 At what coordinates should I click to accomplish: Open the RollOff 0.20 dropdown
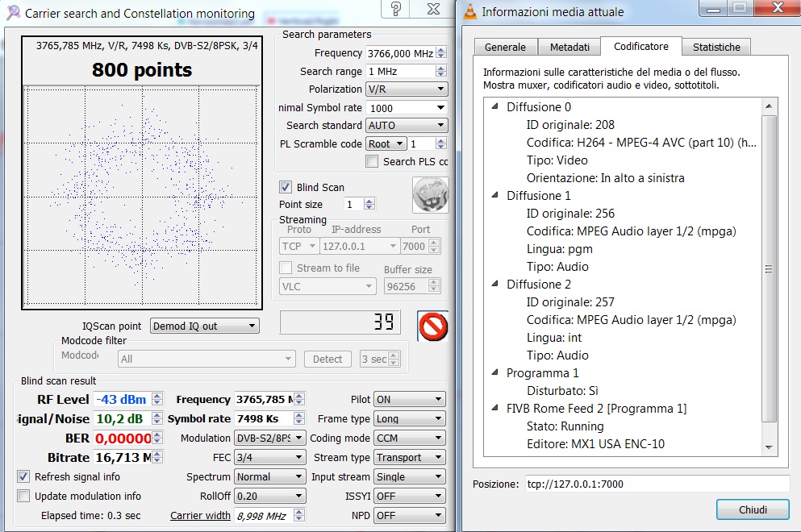[269, 497]
